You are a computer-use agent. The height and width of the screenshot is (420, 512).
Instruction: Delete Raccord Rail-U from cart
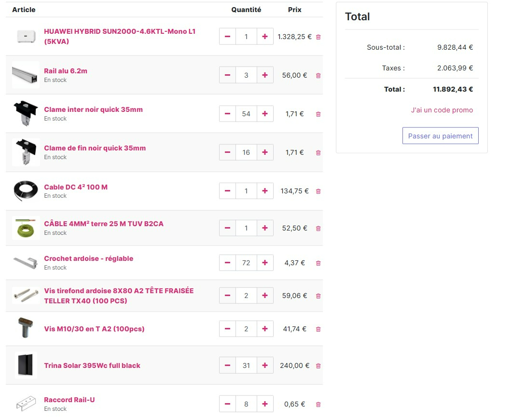click(x=318, y=405)
